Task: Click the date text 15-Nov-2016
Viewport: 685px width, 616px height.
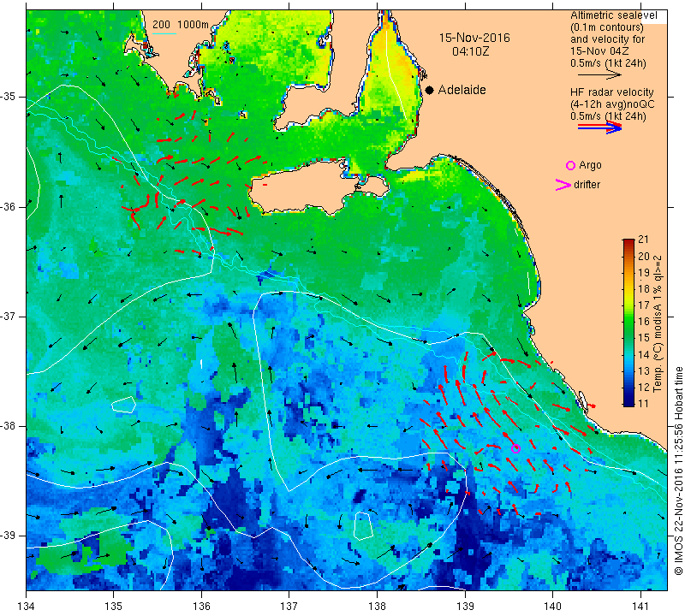Action: (474, 38)
